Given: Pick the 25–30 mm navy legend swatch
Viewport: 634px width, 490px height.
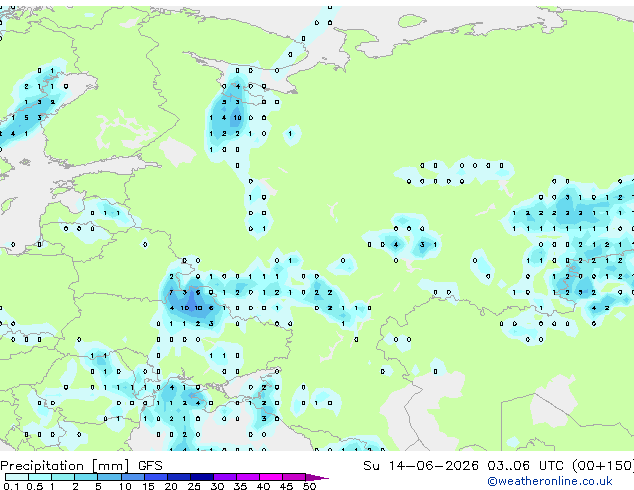Looking at the screenshot, I should [201, 477].
